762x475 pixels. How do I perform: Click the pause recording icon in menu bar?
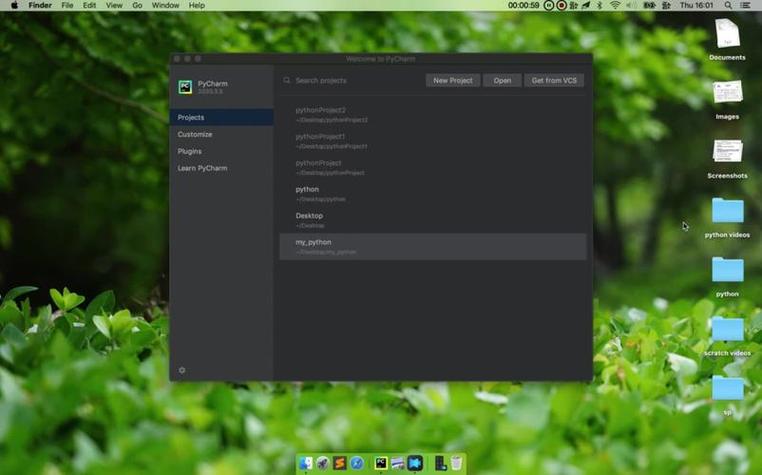click(x=549, y=5)
